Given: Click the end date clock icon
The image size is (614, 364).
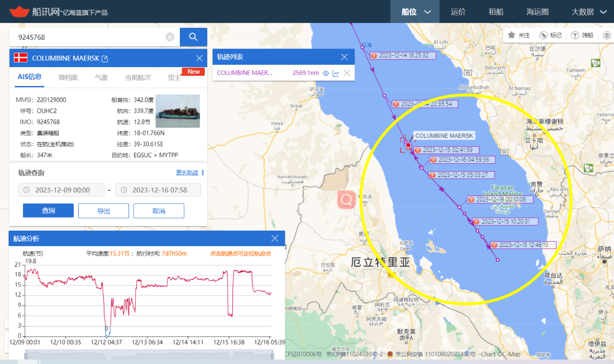Looking at the screenshot, I should click(124, 190).
